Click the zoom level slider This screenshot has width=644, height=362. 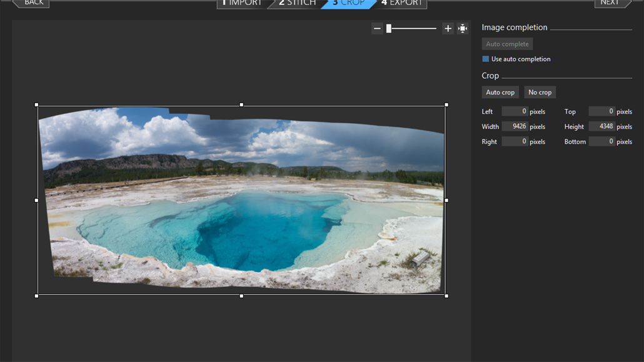pos(389,28)
